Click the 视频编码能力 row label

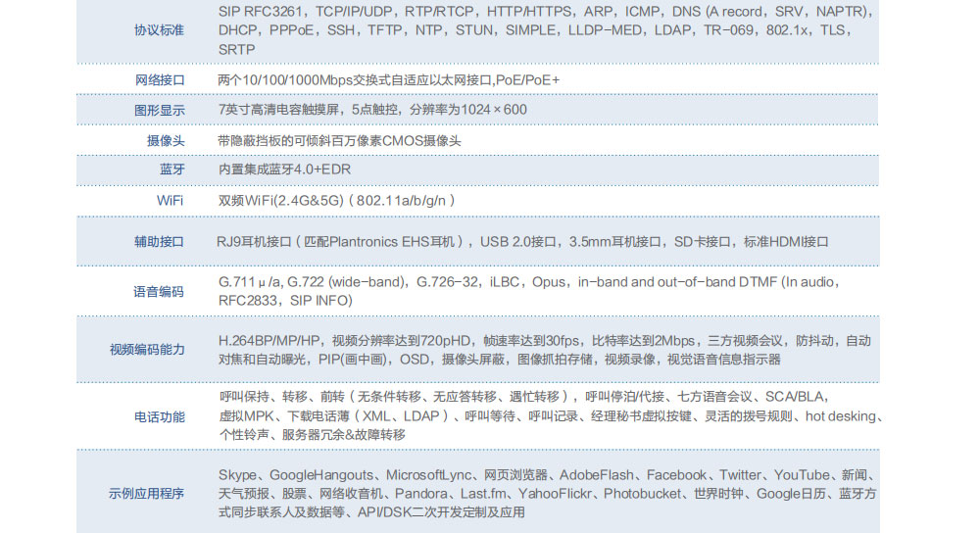(147, 350)
